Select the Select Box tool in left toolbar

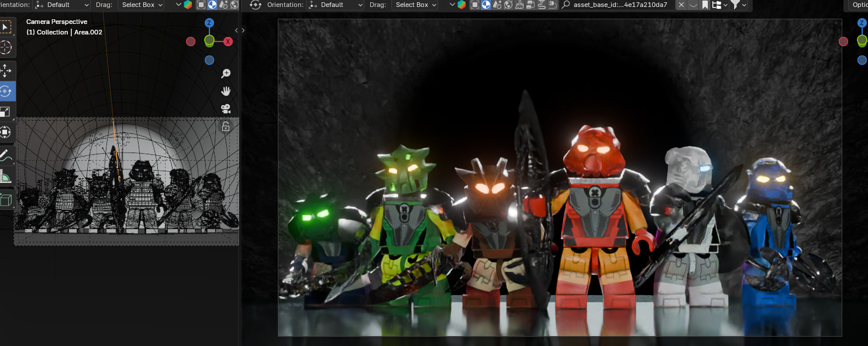coord(6,27)
